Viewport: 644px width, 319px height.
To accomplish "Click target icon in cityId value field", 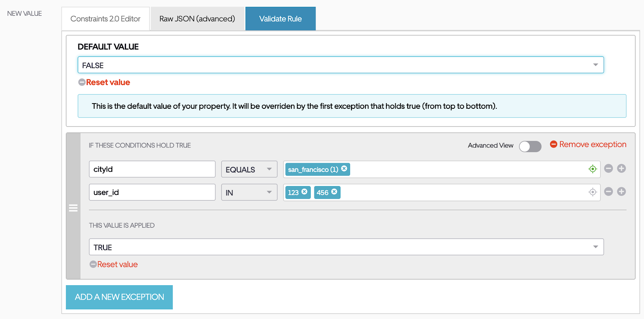I will [592, 169].
